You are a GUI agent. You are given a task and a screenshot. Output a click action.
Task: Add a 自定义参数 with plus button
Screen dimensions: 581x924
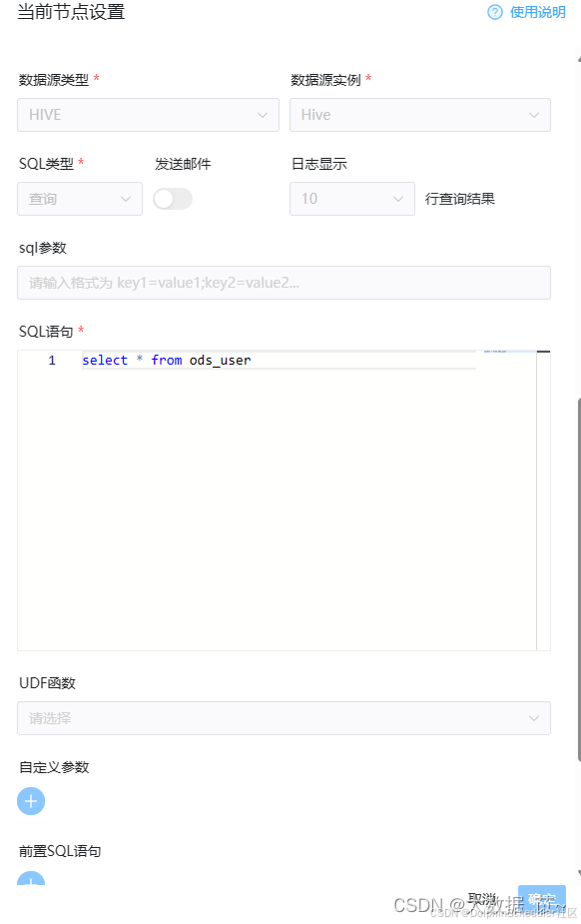31,801
